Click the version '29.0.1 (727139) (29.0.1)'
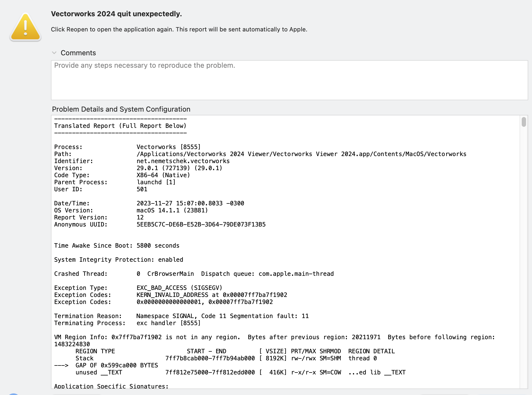 click(179, 168)
